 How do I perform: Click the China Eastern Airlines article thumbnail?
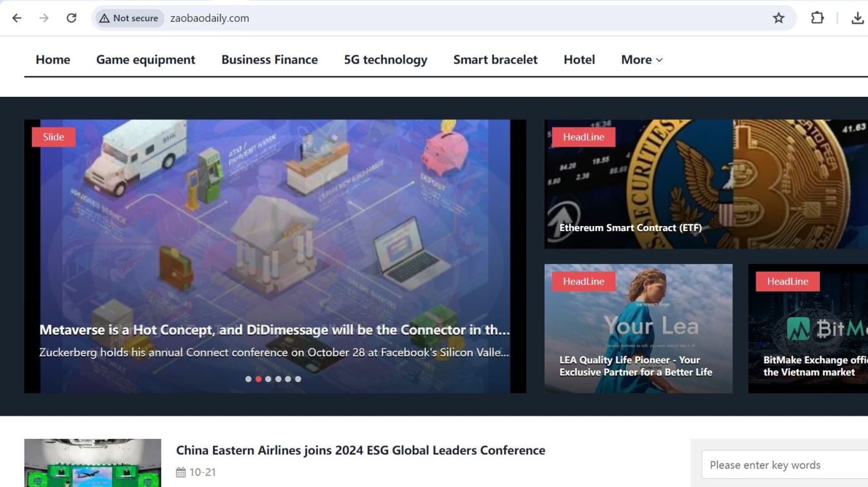(92, 463)
